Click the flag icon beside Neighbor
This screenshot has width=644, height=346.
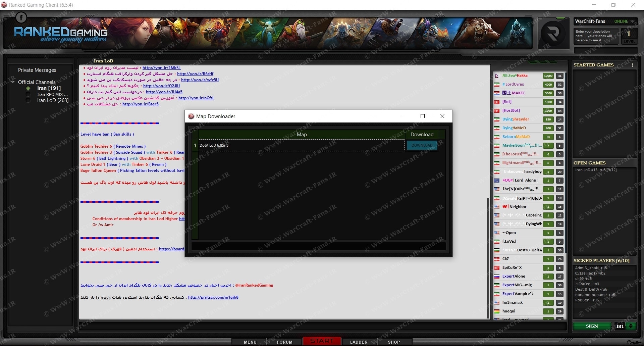click(x=497, y=207)
